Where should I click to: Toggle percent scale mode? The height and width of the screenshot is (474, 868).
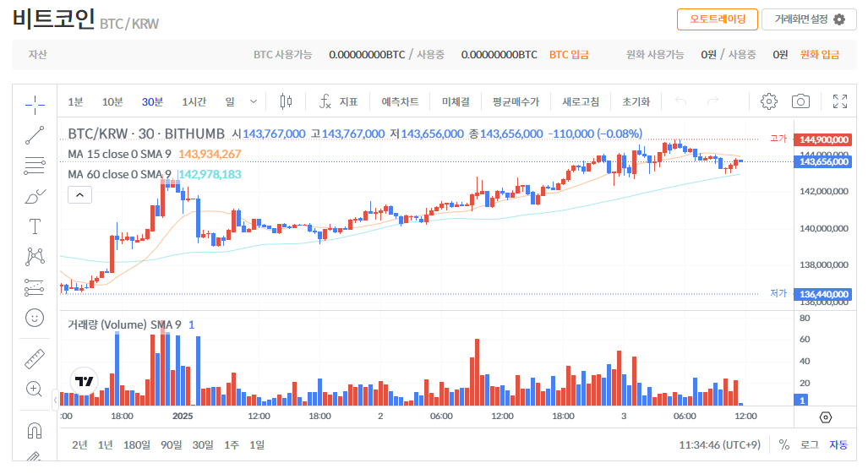point(783,444)
